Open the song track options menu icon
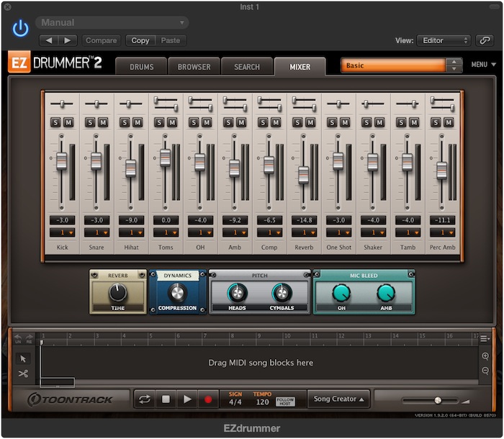Viewport: 504px width, 439px height. pos(485,339)
